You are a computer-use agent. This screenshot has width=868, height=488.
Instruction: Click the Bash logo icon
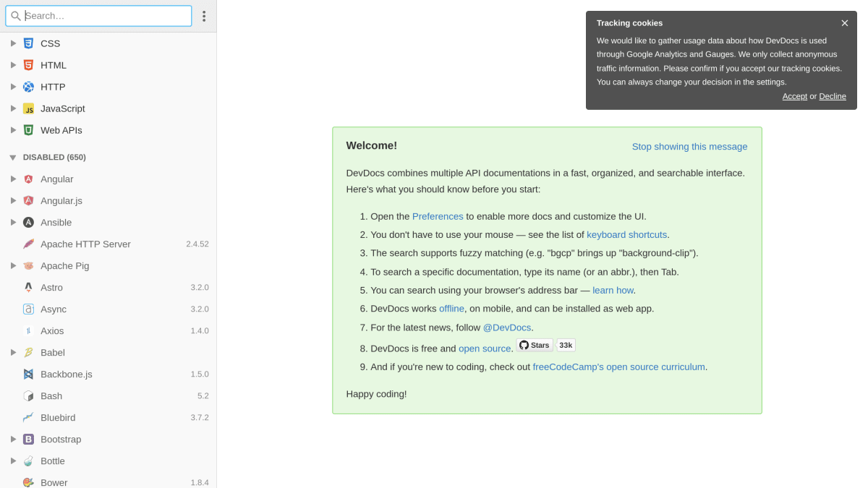pyautogui.click(x=28, y=396)
